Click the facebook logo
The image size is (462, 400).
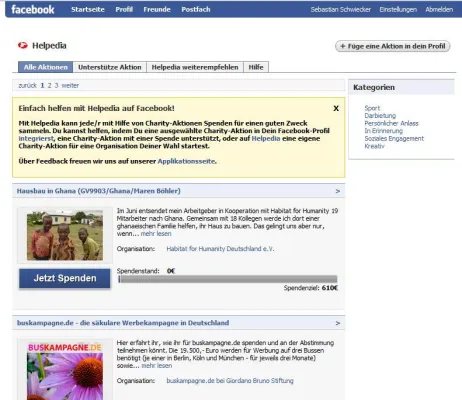click(33, 9)
